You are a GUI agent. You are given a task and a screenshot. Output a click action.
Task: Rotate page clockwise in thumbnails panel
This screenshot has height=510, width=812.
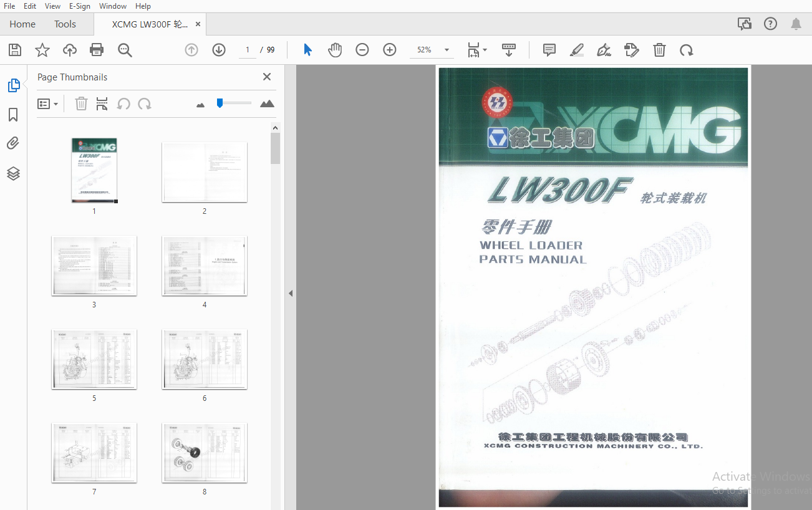pos(145,104)
